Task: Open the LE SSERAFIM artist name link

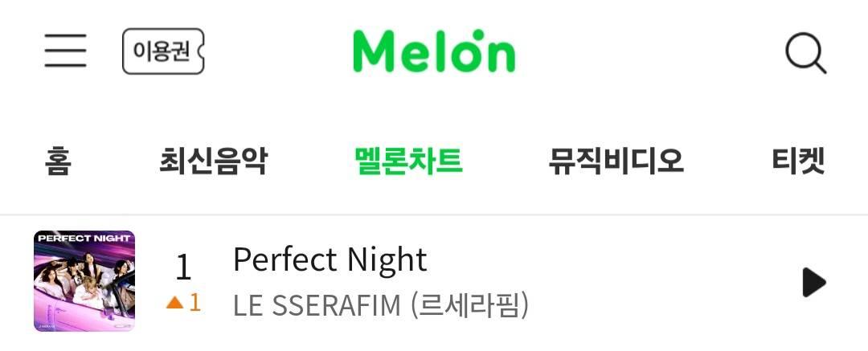Action: point(317,305)
